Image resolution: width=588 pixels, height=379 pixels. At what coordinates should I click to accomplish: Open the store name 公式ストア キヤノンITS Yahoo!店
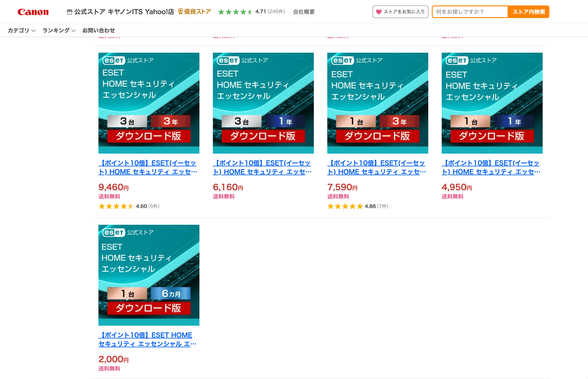(124, 12)
